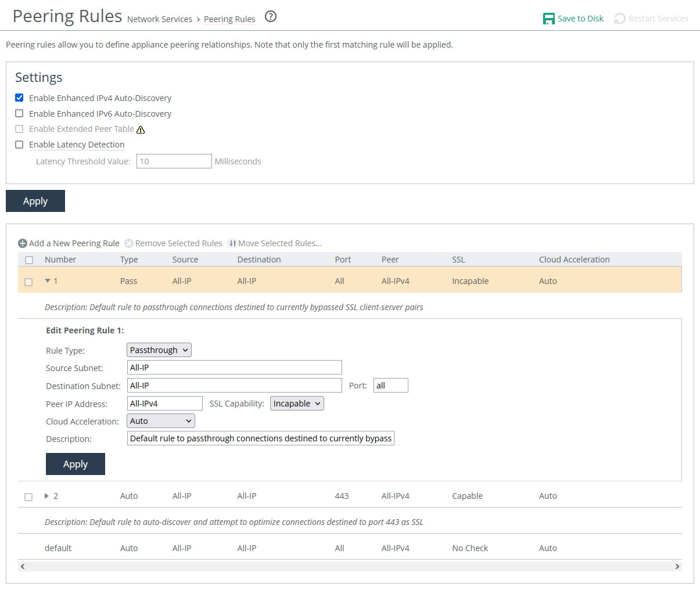Click Apply button under Settings

35,201
